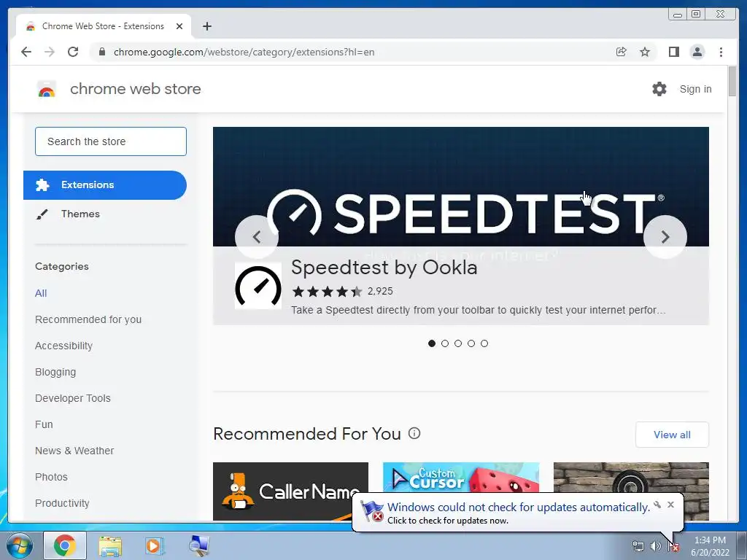The width and height of the screenshot is (747, 560).
Task: Open the Chrome profile avatar menu
Action: (697, 52)
